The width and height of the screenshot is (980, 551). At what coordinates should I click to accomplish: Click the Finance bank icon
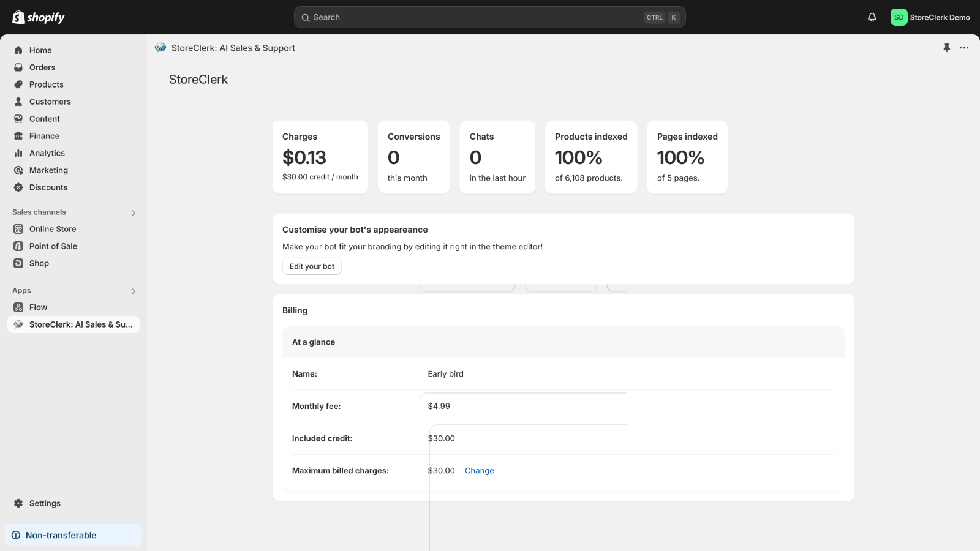tap(18, 136)
